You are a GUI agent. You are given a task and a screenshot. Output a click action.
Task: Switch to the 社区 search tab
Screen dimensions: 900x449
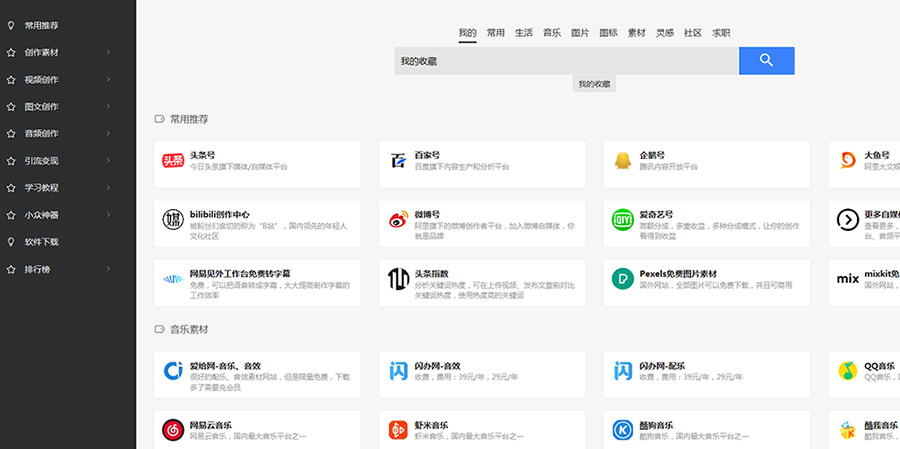(x=693, y=33)
